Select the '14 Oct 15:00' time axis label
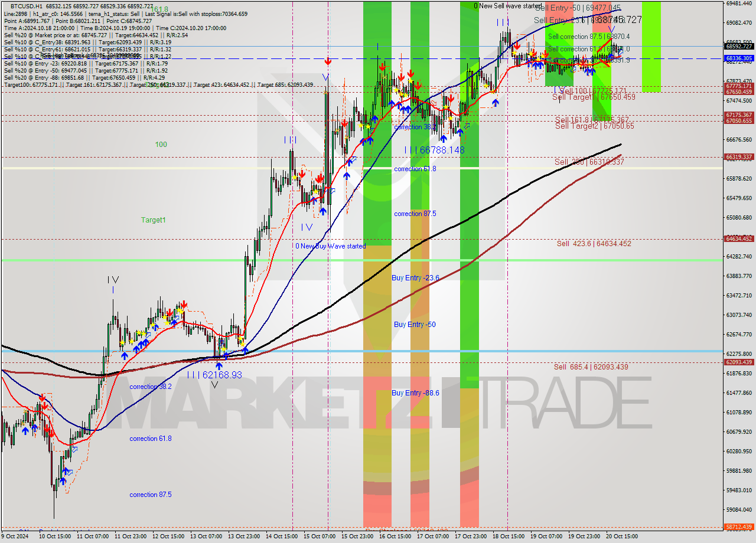This screenshot has height=543, width=756. (281, 536)
